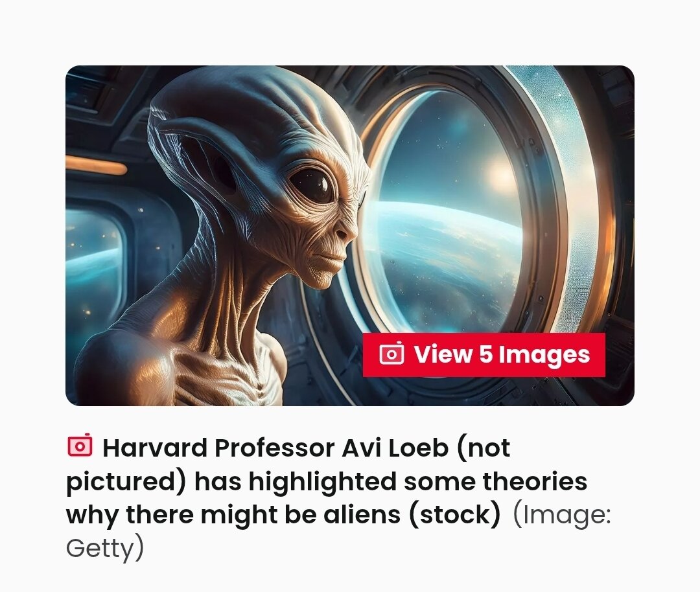Click the word "theories" in the caption
Image resolution: width=700 pixels, height=592 pixels.
535,481
